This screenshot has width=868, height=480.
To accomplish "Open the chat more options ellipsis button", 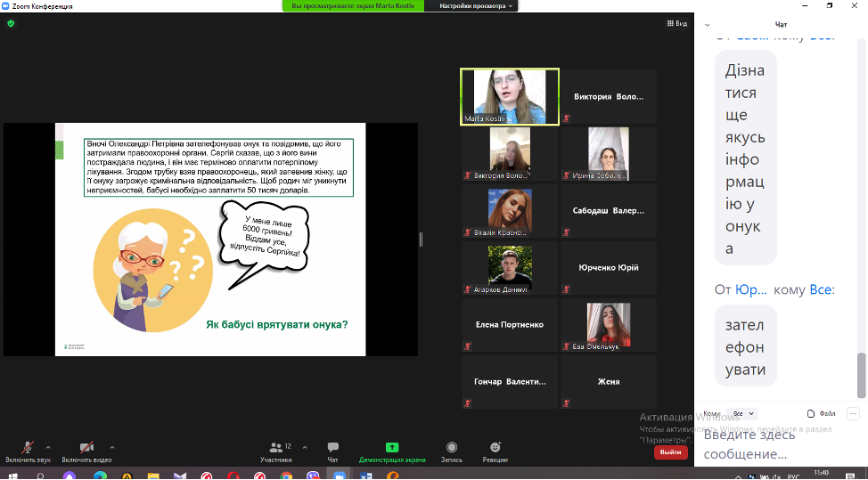I will coord(853,413).
